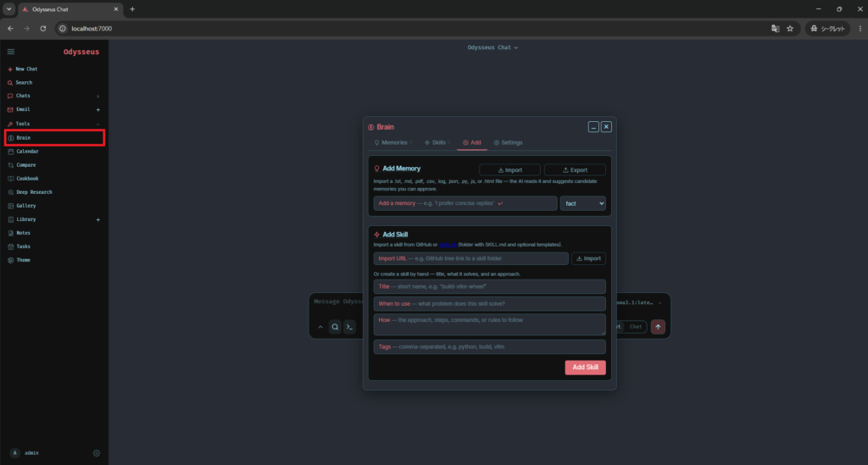Open the browser tab search dropdown
Screen dimensions: 868x465
(8, 8)
